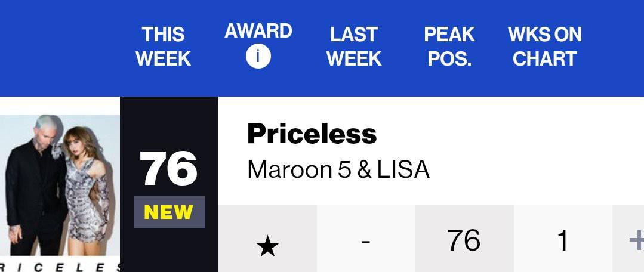Open the song title Priceless
Viewport: 644px width, 272px height.
pyautogui.click(x=312, y=134)
